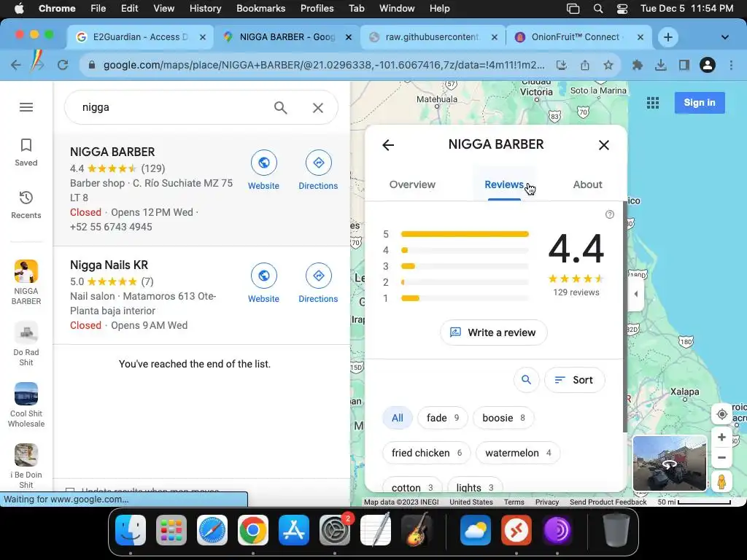Click the search magnifier in search box

(281, 108)
